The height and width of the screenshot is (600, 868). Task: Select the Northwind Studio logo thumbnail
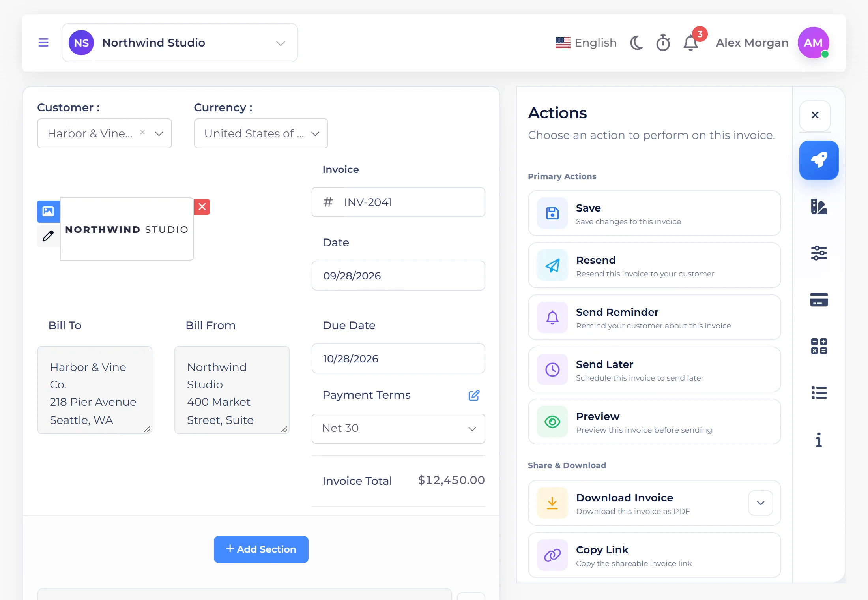point(127,229)
